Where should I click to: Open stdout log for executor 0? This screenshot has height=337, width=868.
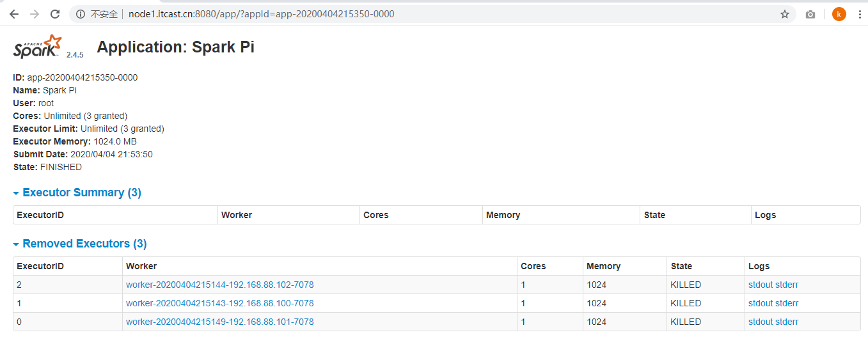pyautogui.click(x=761, y=322)
